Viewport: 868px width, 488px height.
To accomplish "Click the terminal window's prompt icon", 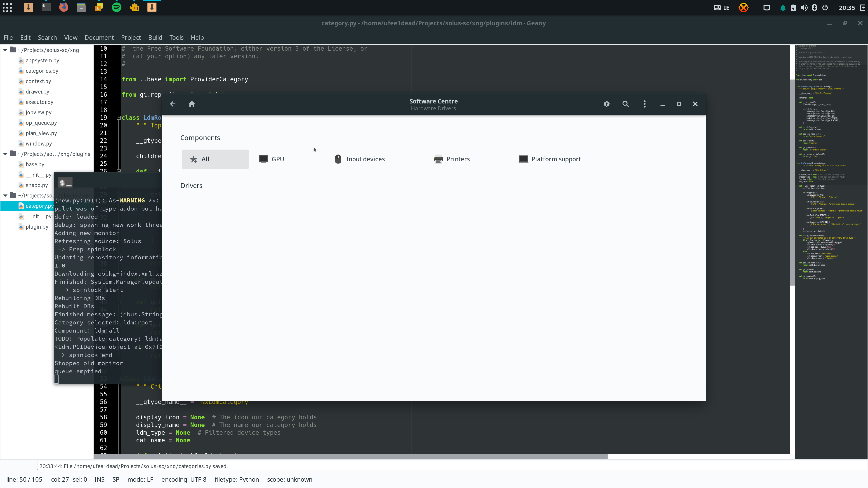I will click(65, 183).
